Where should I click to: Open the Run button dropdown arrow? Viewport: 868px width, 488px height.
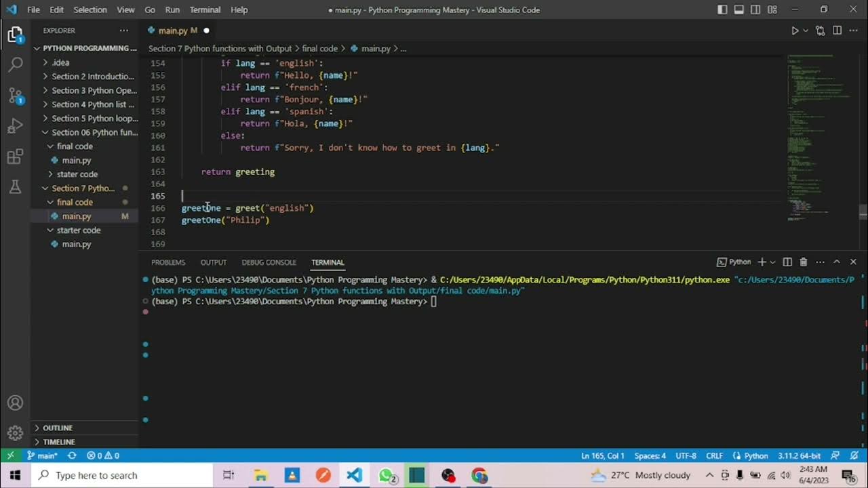point(806,30)
